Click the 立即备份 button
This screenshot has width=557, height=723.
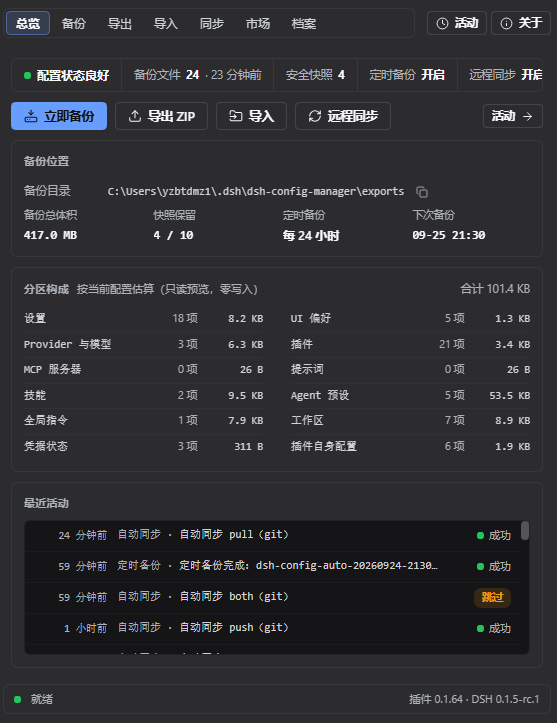[x=59, y=116]
